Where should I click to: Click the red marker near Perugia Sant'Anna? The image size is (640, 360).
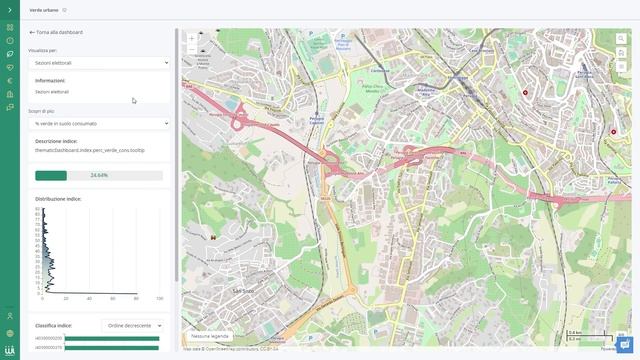525,93
